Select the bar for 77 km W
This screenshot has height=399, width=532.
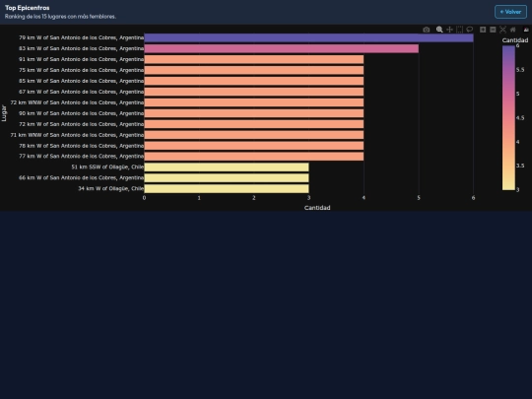click(x=254, y=157)
